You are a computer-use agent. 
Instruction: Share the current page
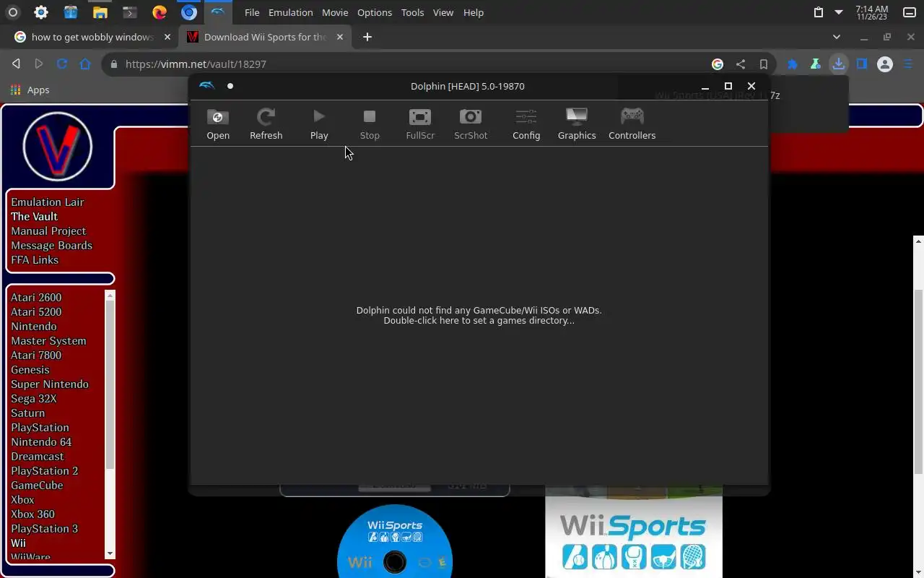pos(741,64)
